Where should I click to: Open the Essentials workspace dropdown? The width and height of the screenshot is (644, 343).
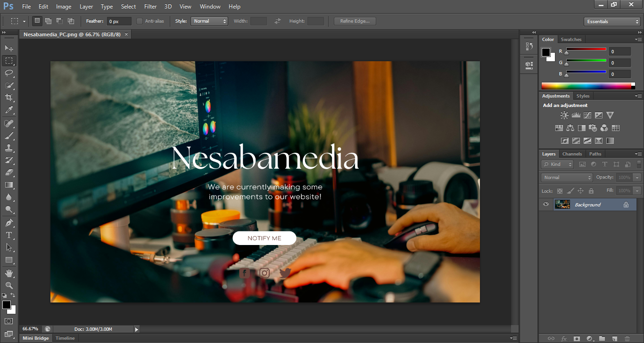611,22
